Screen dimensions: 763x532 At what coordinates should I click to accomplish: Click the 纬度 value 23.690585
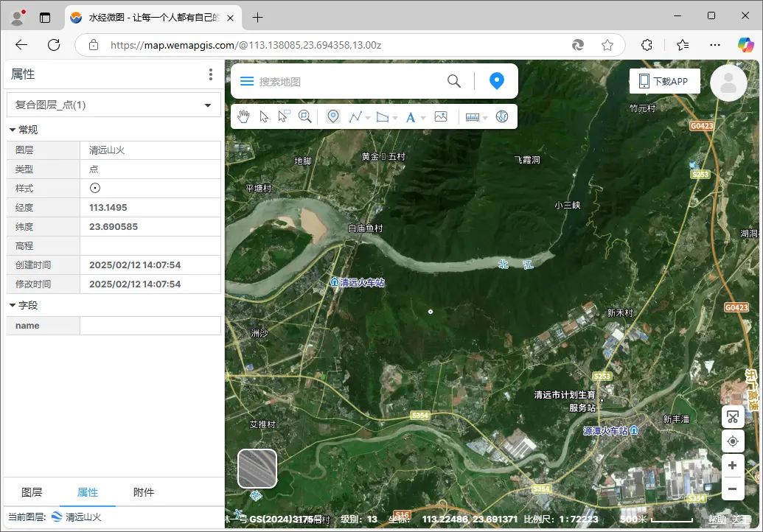(114, 227)
